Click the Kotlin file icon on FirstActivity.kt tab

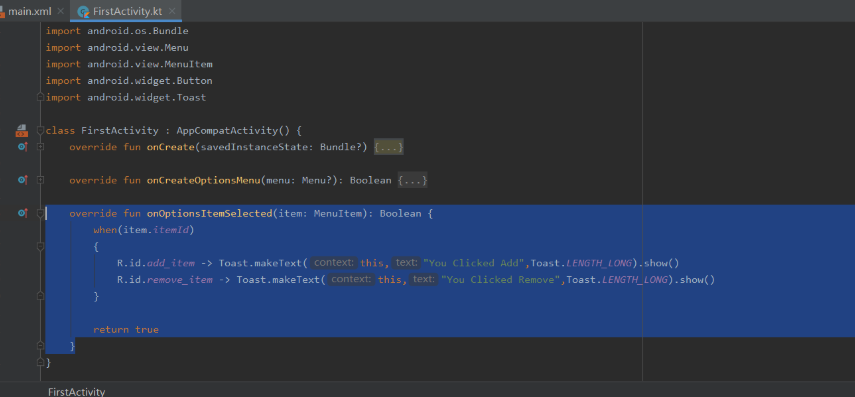[x=83, y=11]
